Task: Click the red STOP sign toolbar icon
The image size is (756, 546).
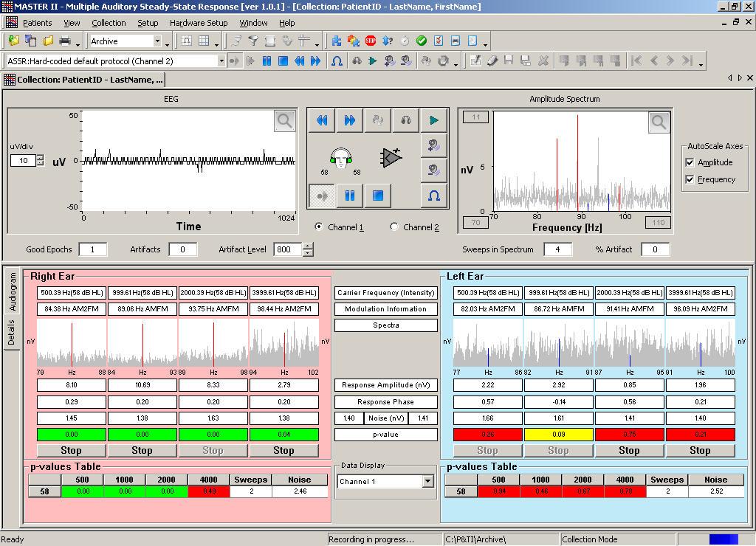Action: [x=371, y=41]
